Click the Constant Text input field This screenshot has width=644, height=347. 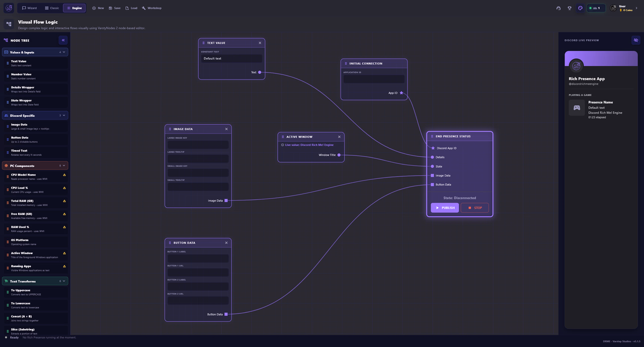coord(231,58)
